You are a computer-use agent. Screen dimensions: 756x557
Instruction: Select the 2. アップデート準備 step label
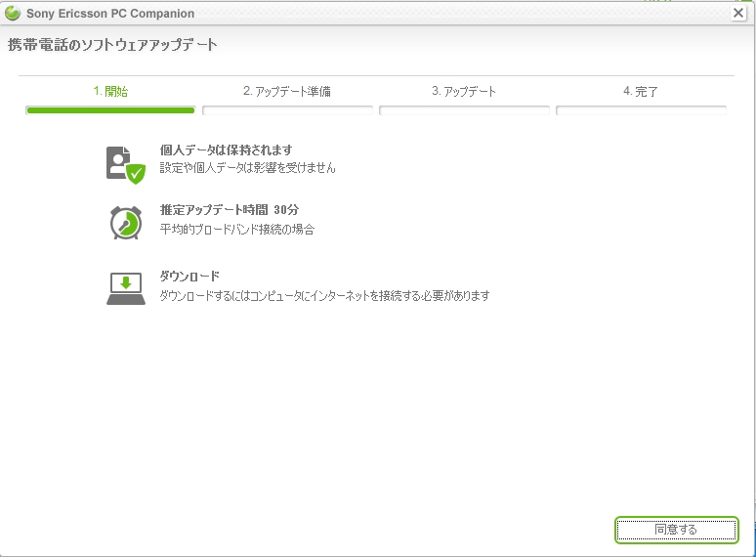pos(287,91)
